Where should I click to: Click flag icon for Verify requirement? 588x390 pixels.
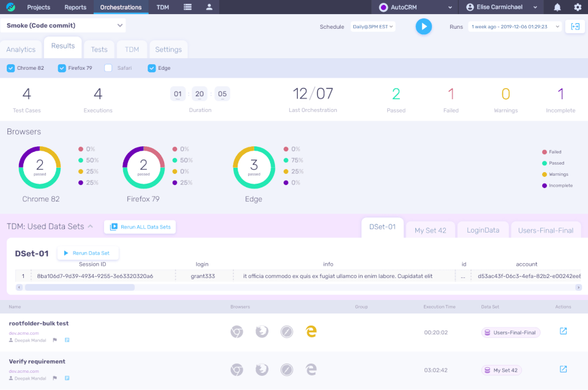55,378
